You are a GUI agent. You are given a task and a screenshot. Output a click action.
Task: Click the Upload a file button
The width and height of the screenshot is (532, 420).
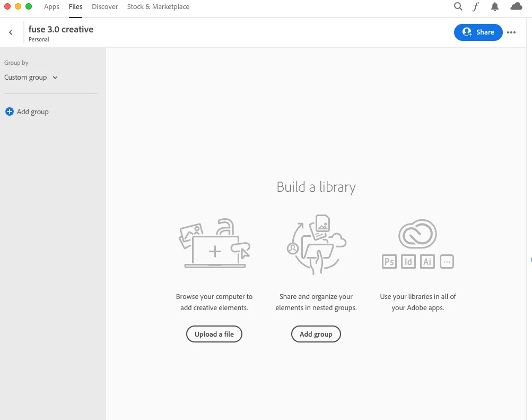tap(214, 334)
